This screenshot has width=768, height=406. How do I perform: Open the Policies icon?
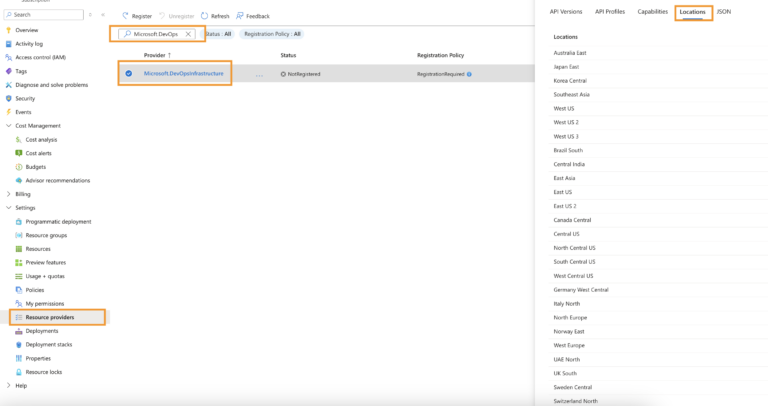point(19,290)
